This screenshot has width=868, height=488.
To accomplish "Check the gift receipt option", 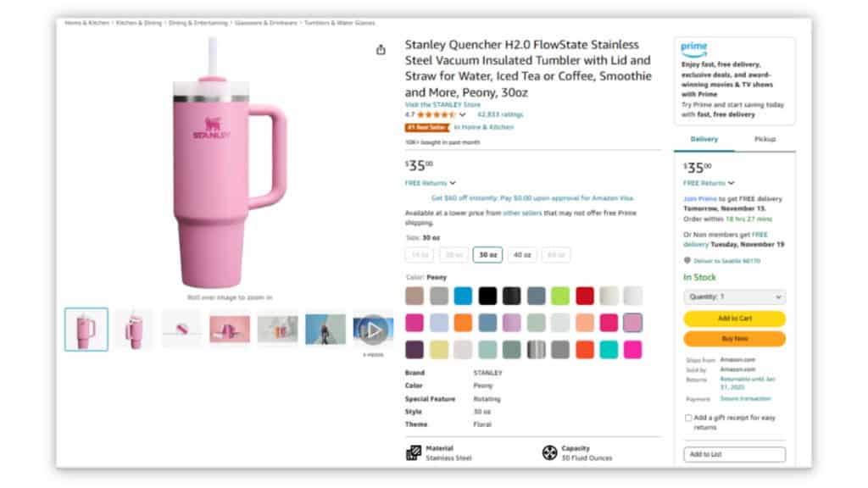I will coord(688,417).
